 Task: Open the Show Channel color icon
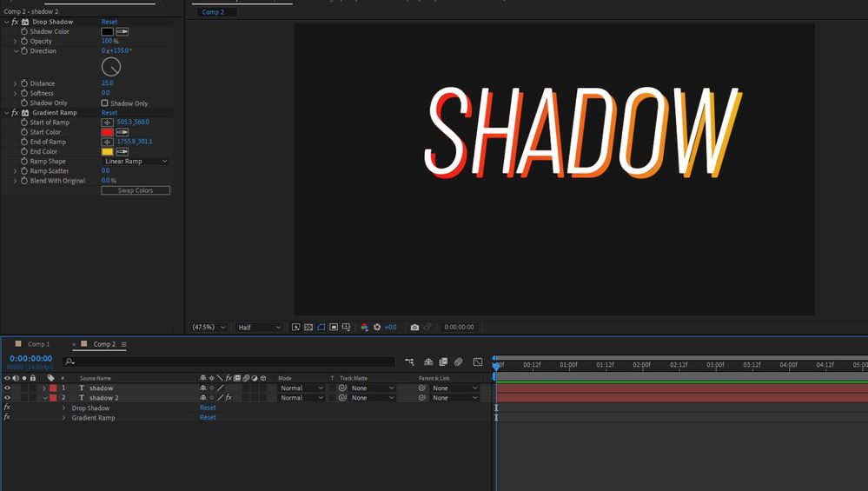[x=364, y=327]
